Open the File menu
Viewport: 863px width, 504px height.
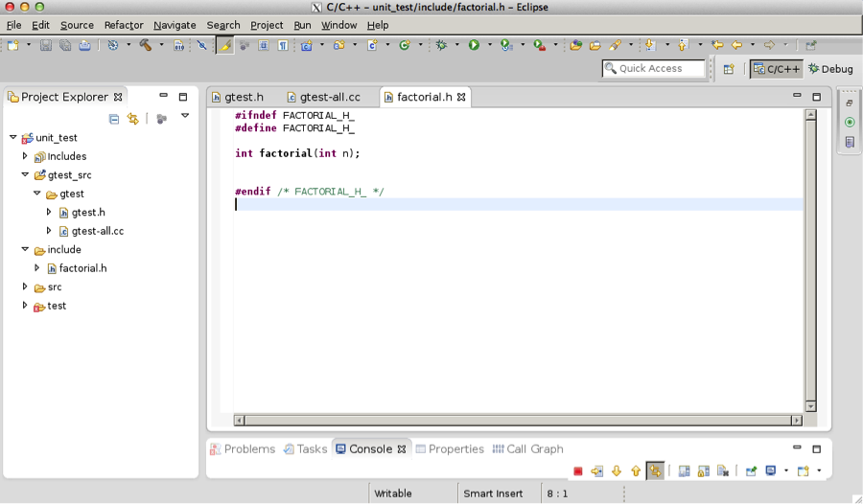point(13,25)
